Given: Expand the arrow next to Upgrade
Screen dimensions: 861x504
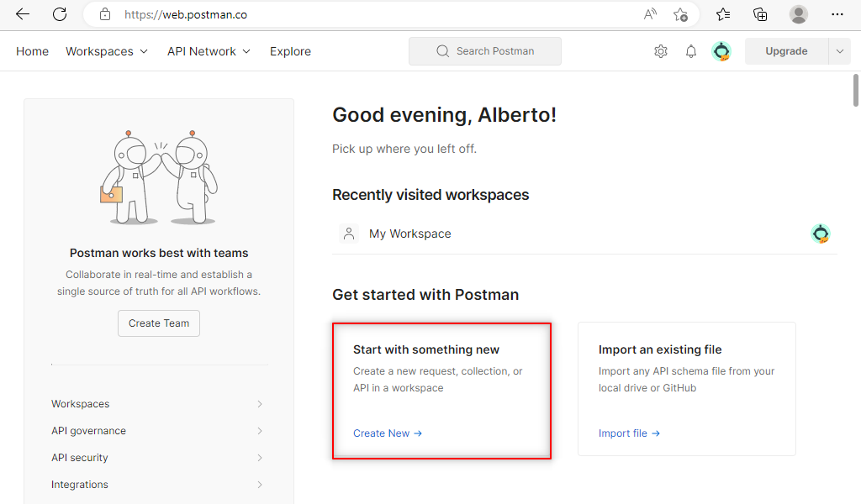Looking at the screenshot, I should tap(840, 51).
